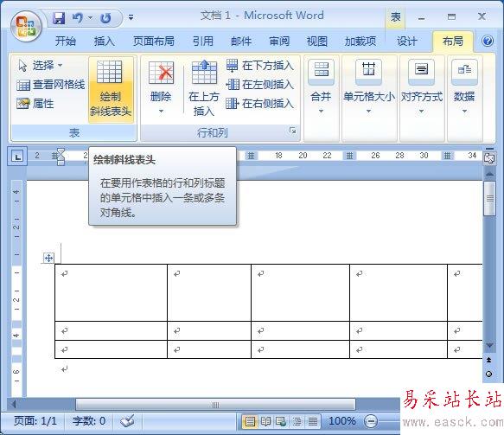The height and width of the screenshot is (435, 504).
Task: Open the 审阅 tab
Action: 279,42
